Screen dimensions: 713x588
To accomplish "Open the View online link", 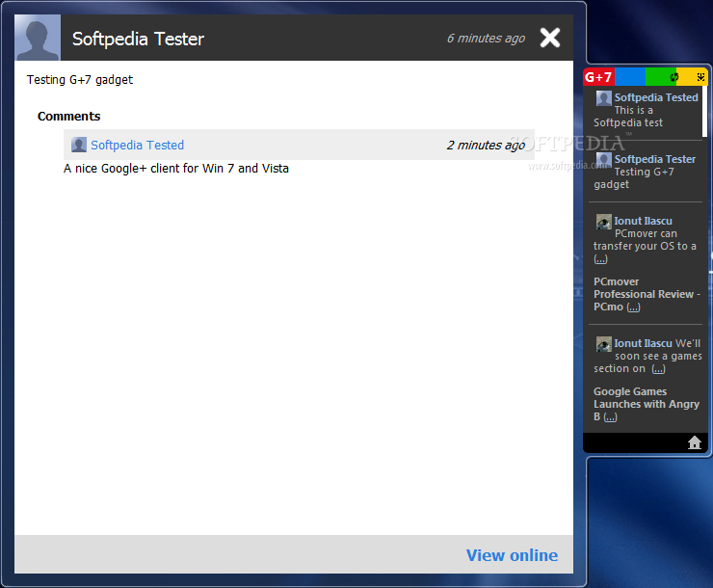I will click(x=512, y=555).
